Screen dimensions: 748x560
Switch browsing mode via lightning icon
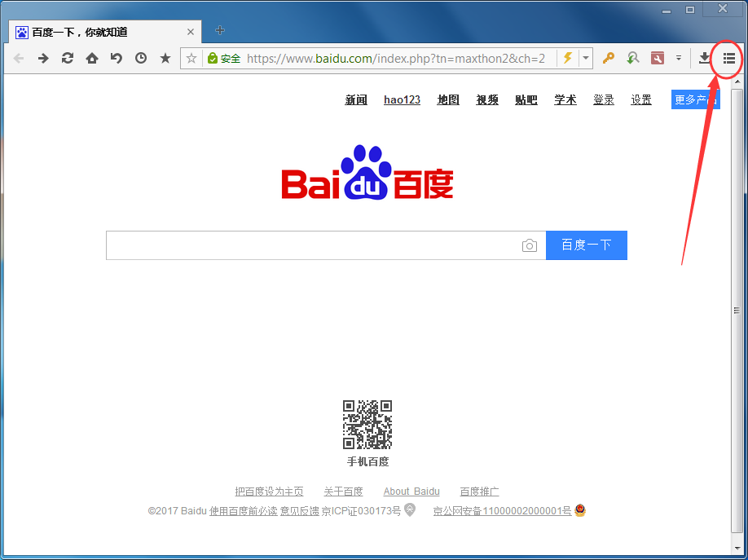tap(568, 58)
